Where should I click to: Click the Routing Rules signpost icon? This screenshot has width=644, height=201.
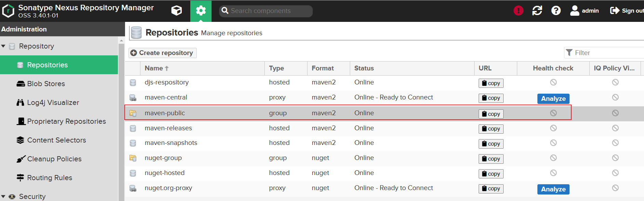pos(20,178)
